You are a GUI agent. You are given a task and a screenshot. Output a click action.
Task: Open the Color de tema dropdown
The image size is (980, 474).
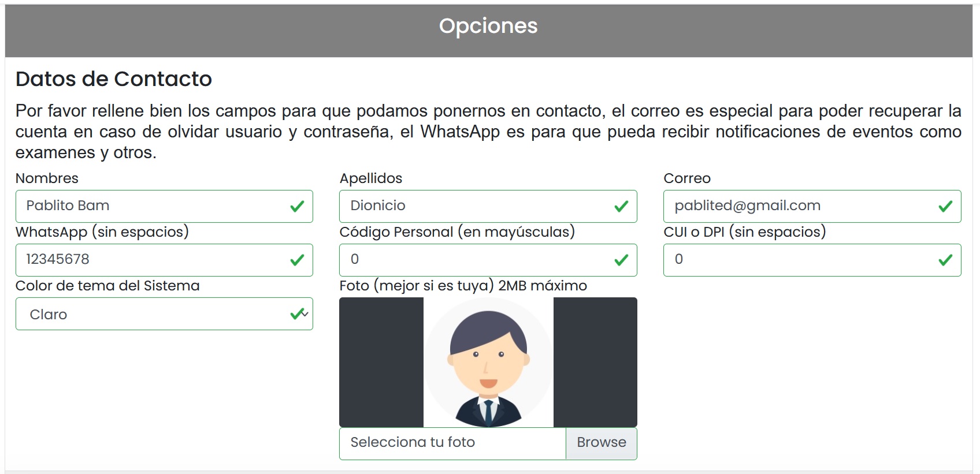(x=164, y=314)
